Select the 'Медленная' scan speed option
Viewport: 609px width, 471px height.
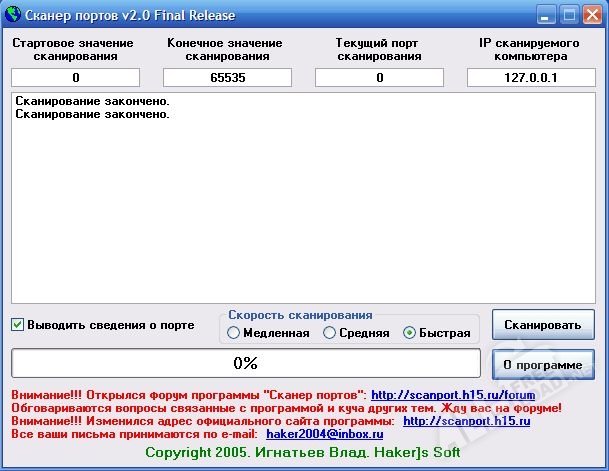[234, 333]
